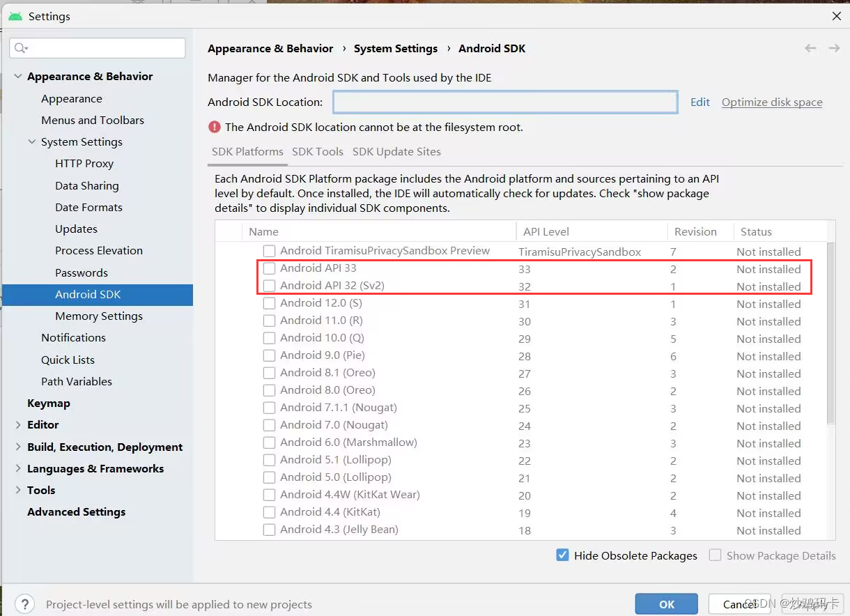Collapse the System Settings tree node
The image size is (850, 616).
(x=32, y=141)
